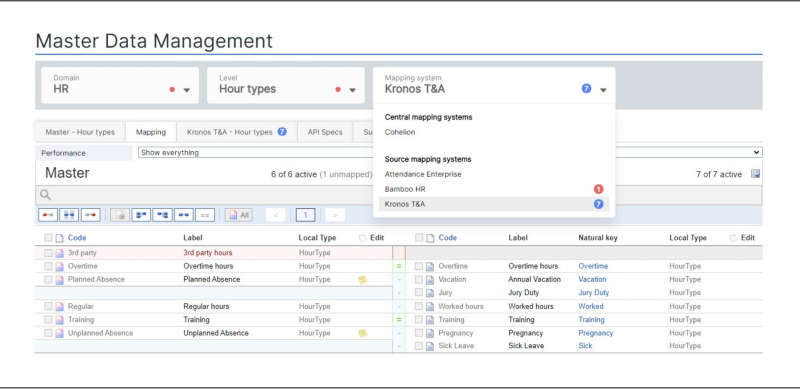Click the search magnifier icon under Master
Screen dimensions: 800x389
click(45, 195)
